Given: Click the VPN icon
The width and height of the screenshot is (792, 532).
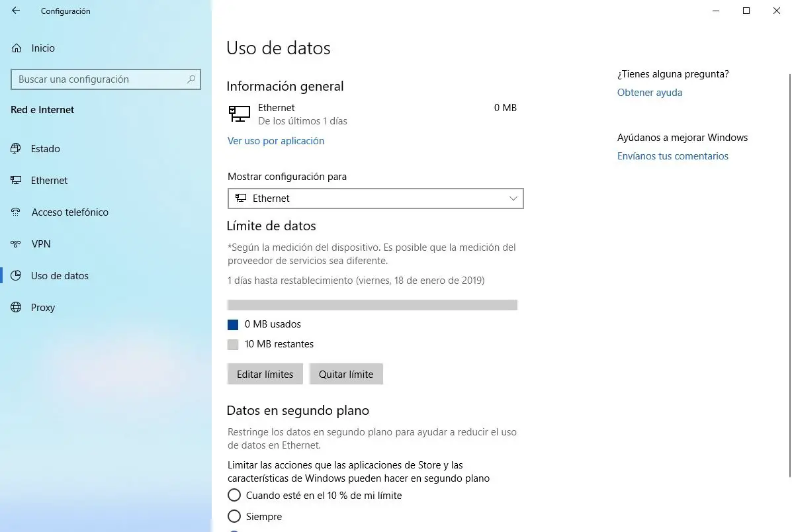Looking at the screenshot, I should click(x=16, y=244).
